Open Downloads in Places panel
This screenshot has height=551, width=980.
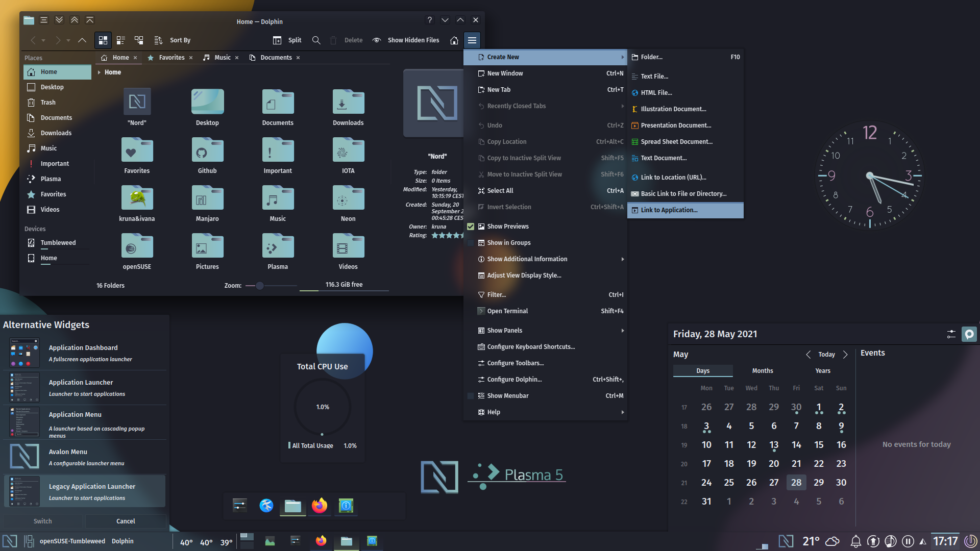[57, 133]
